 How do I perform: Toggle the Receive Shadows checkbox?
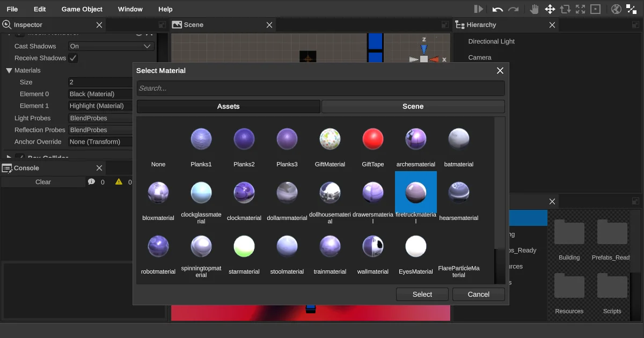click(x=73, y=58)
